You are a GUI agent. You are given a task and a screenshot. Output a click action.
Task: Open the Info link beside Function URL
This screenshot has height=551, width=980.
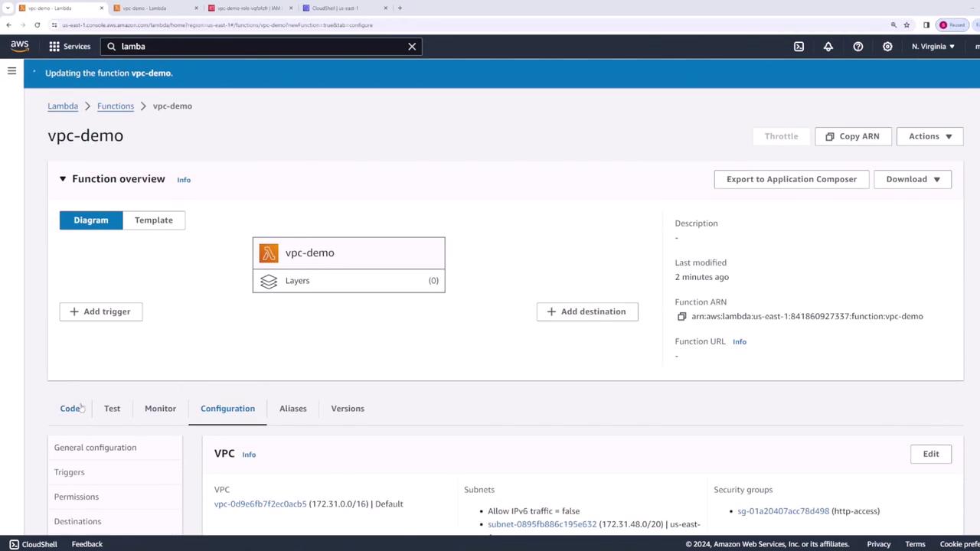740,342
